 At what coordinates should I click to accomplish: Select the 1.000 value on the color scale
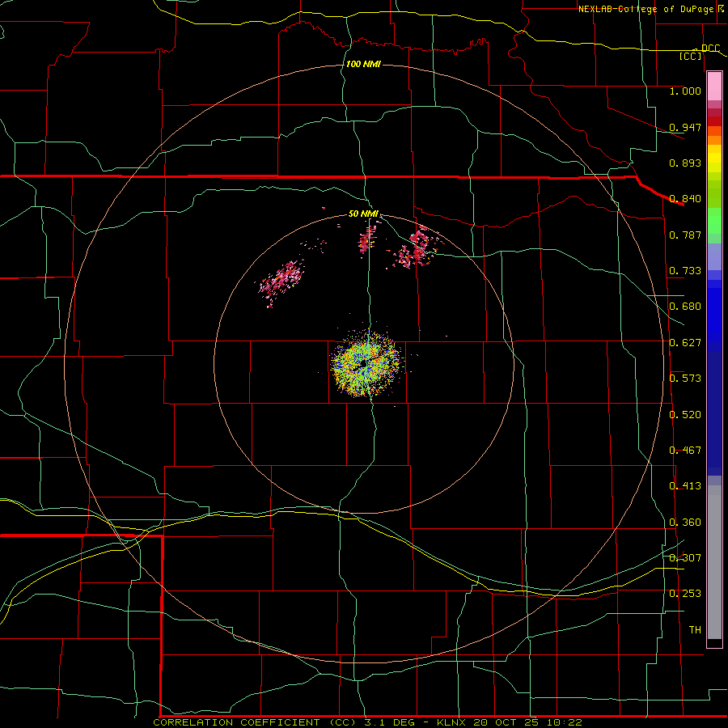click(x=685, y=91)
